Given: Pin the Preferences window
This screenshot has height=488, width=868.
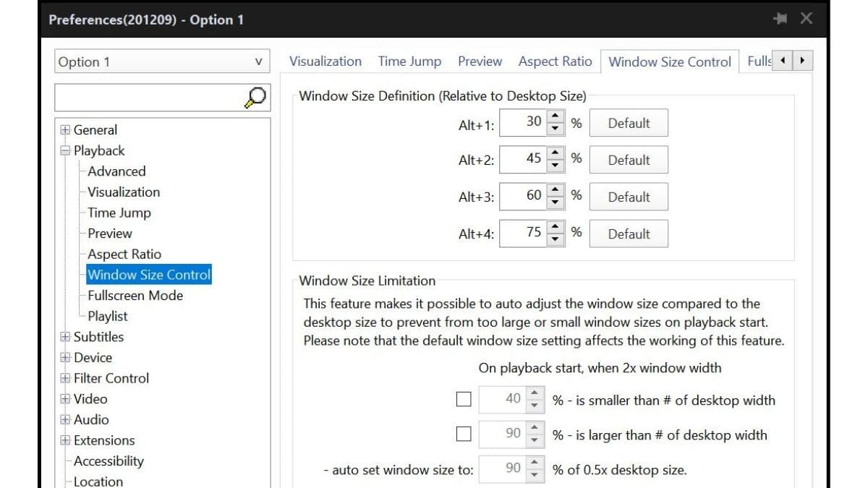Looking at the screenshot, I should pos(780,19).
